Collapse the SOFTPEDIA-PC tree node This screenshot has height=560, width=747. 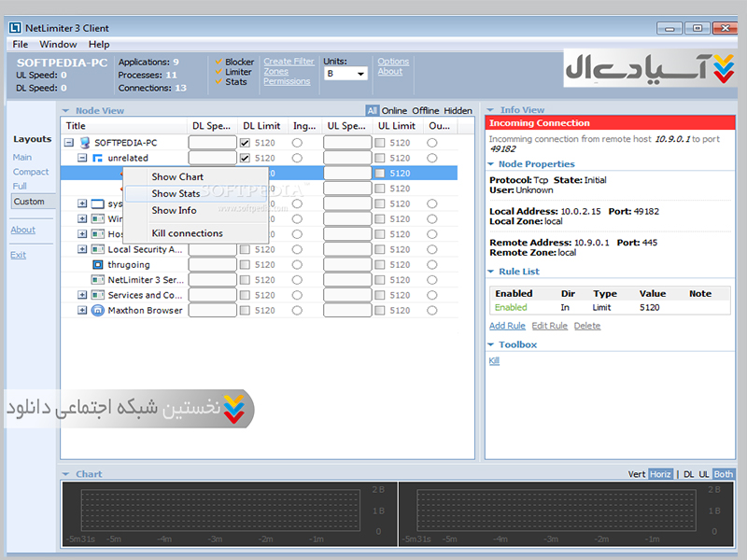click(x=69, y=143)
